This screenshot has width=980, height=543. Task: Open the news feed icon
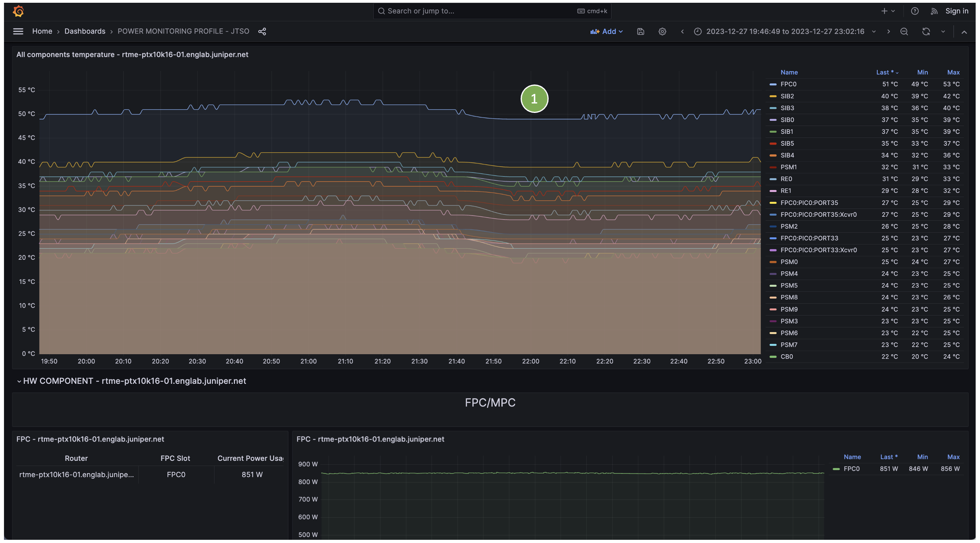[934, 11]
